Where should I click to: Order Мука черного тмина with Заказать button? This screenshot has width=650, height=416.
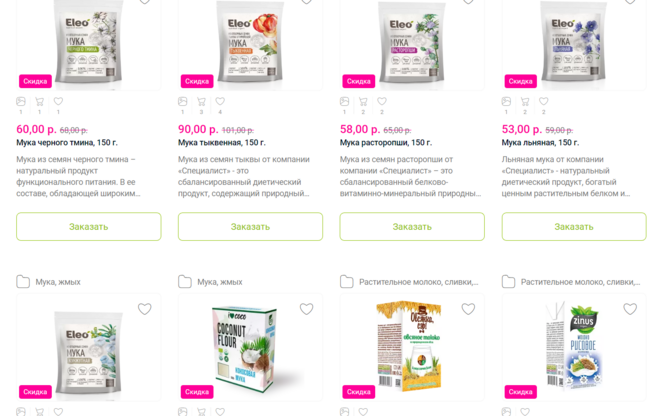(89, 227)
